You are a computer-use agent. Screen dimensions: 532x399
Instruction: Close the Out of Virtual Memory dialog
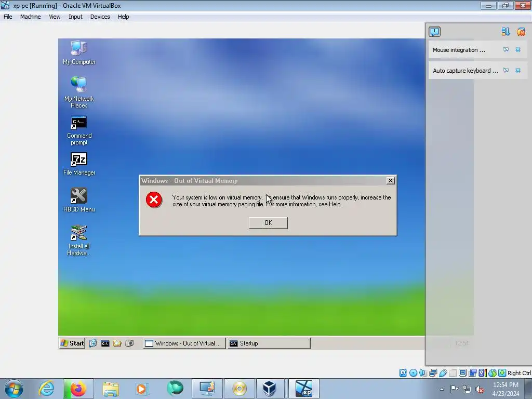click(391, 180)
